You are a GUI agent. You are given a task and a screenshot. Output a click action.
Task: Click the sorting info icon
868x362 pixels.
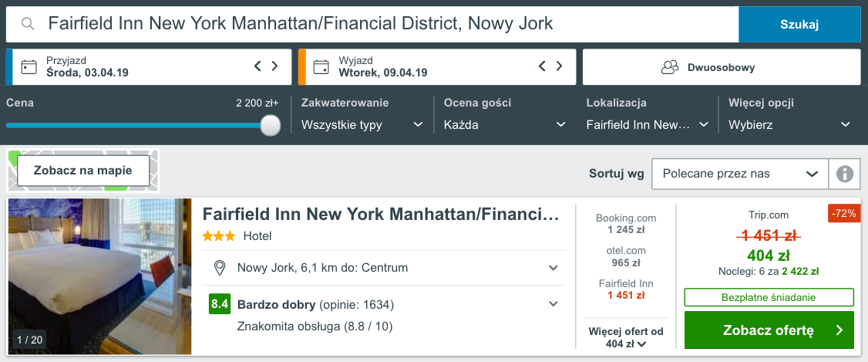(844, 174)
